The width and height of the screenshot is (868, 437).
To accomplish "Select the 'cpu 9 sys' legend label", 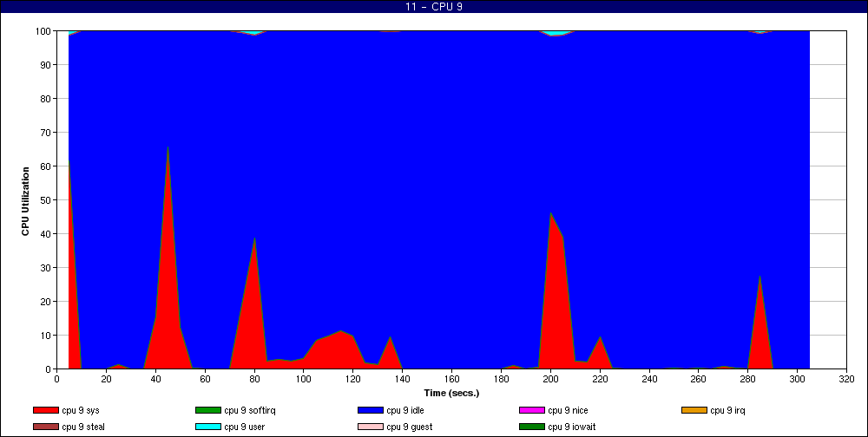I will [81, 410].
